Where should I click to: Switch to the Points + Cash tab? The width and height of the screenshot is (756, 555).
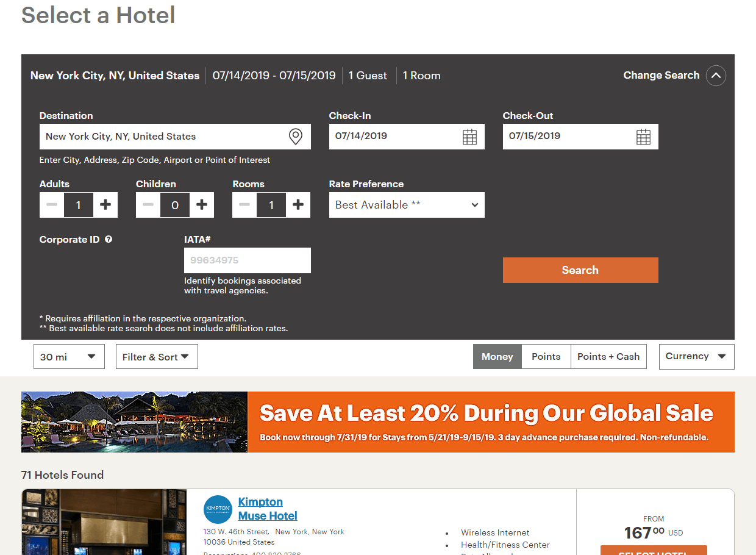pyautogui.click(x=608, y=357)
